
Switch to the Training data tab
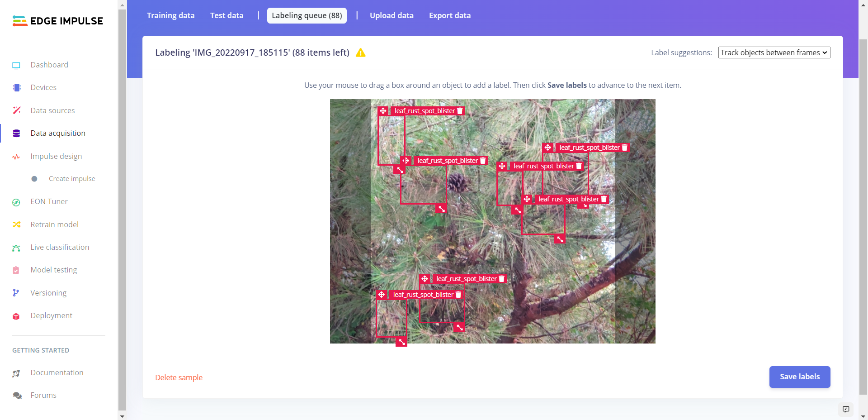[x=170, y=15]
